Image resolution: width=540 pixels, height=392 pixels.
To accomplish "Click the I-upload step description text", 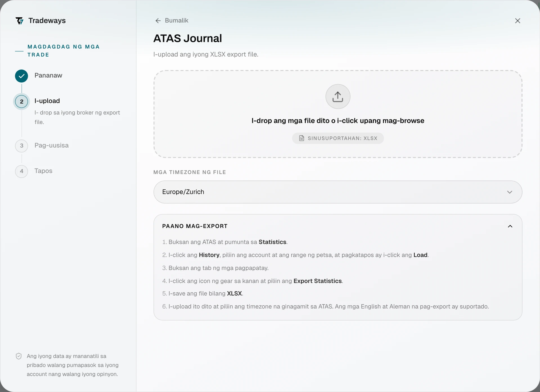I will [77, 117].
